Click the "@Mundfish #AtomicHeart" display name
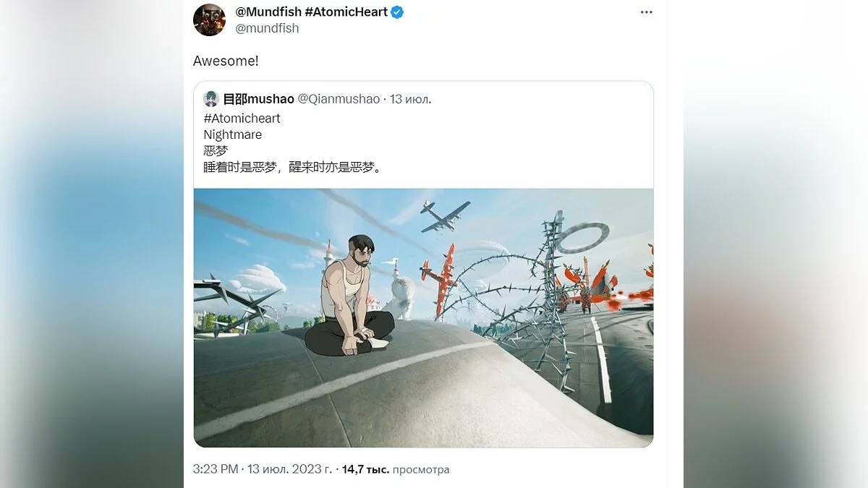The width and height of the screenshot is (868, 488). (x=312, y=12)
